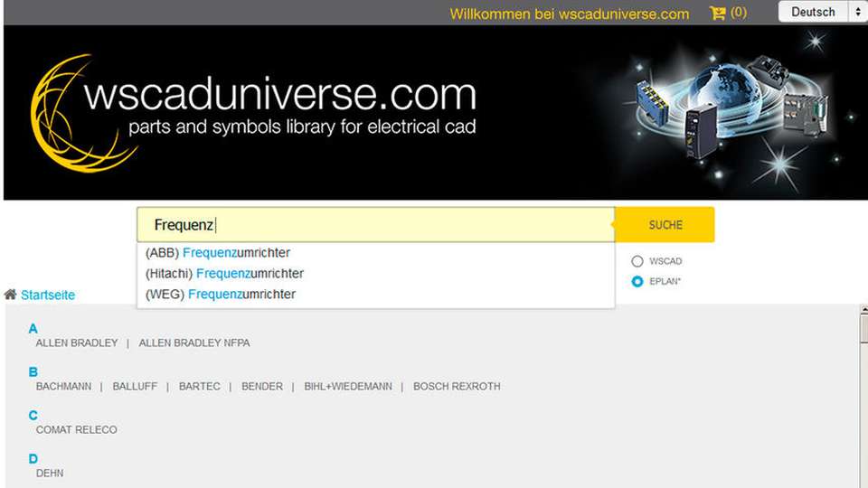Open the COMAT RELECO manufacturer link
Image resolution: width=868 pixels, height=488 pixels.
pyautogui.click(x=76, y=430)
